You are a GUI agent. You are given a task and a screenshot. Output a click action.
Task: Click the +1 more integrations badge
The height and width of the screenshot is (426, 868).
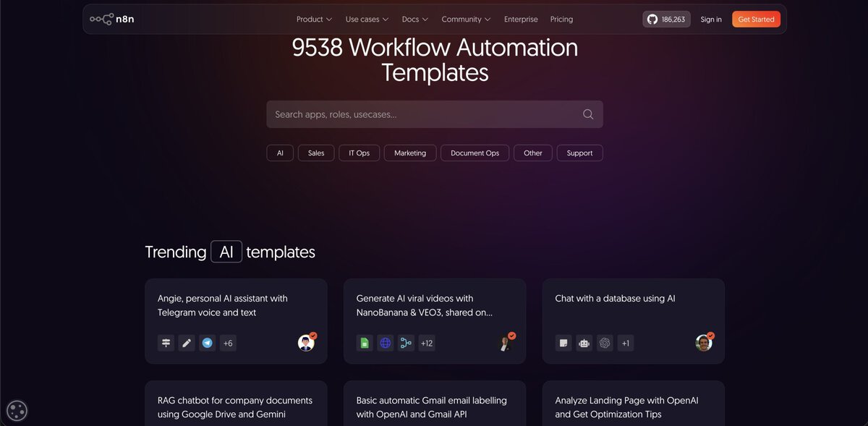[x=626, y=343]
